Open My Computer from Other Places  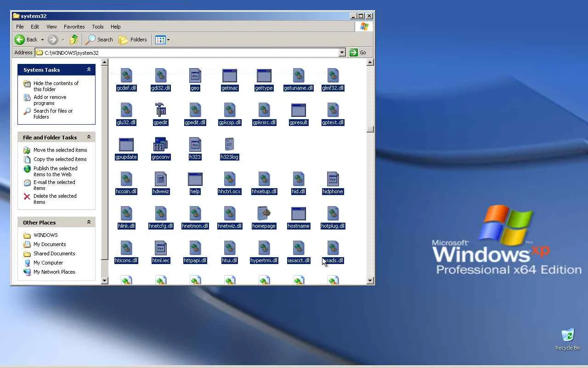pyautogui.click(x=48, y=263)
